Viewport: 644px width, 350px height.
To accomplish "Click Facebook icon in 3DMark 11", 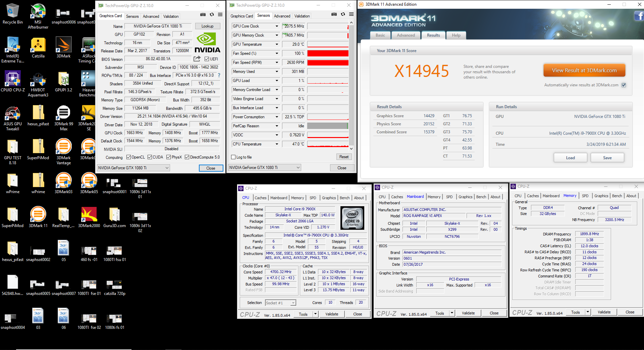I will point(639,16).
